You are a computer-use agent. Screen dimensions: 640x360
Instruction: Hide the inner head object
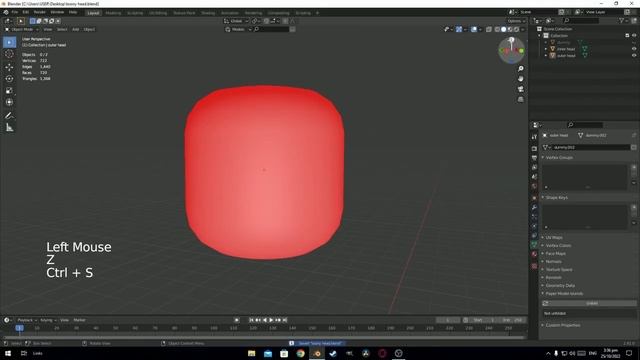pyautogui.click(x=634, y=49)
